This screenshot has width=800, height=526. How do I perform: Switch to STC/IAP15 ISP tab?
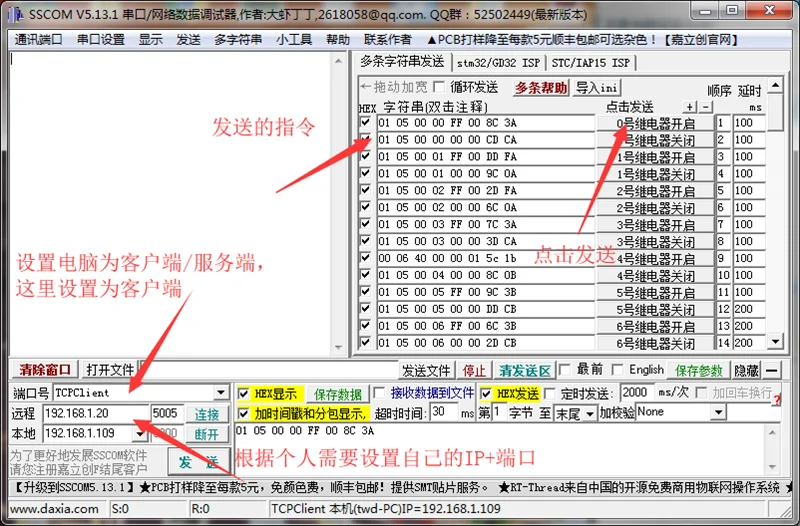coord(591,63)
